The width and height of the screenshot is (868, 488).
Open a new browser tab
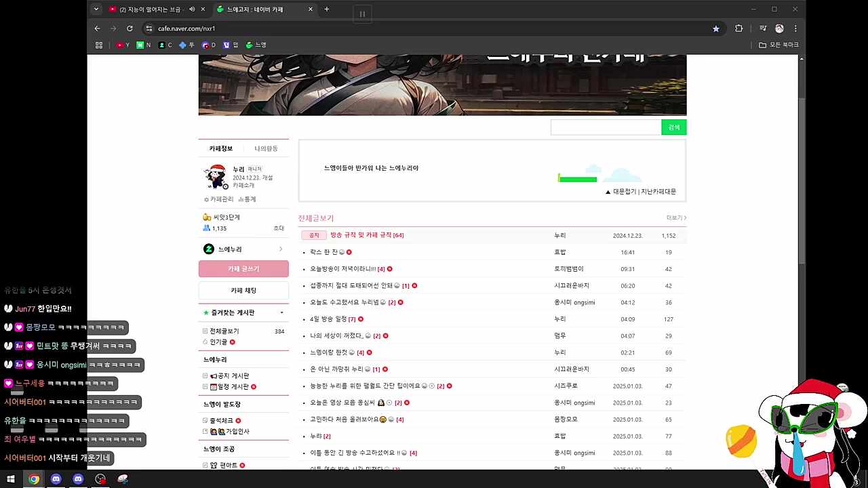coord(327,9)
